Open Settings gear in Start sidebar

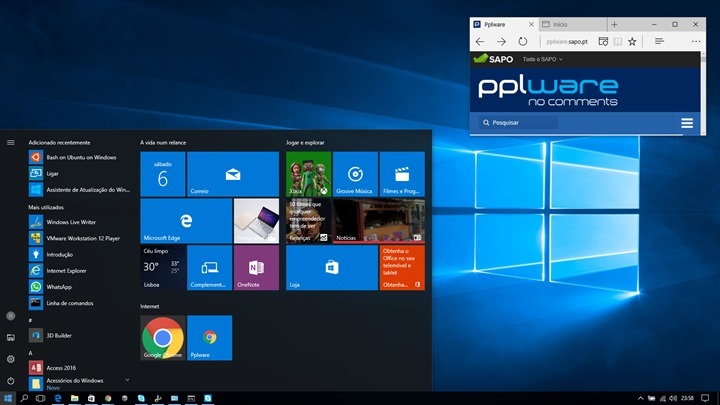11,359
